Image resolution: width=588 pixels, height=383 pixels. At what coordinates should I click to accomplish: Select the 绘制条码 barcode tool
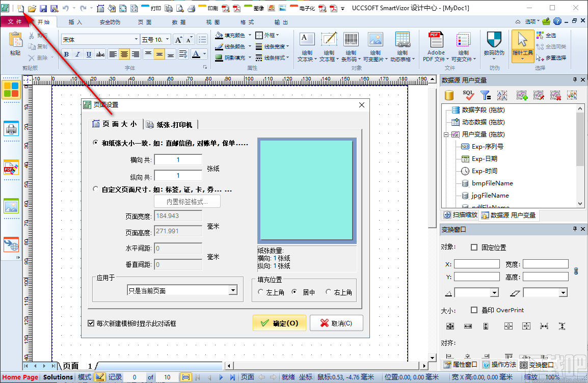(351, 46)
